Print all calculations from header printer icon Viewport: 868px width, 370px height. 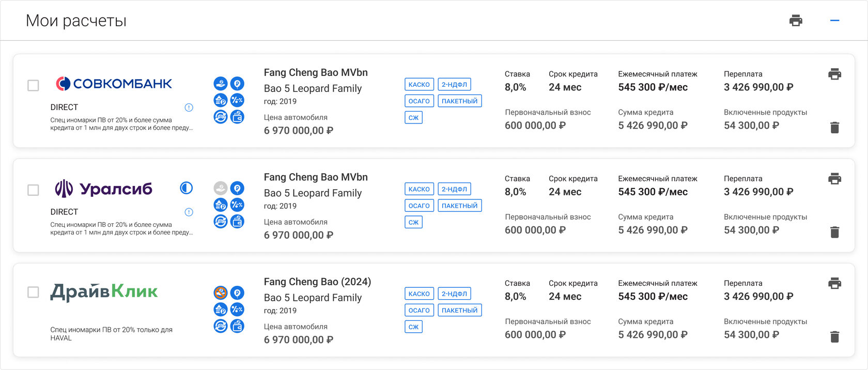tap(796, 21)
